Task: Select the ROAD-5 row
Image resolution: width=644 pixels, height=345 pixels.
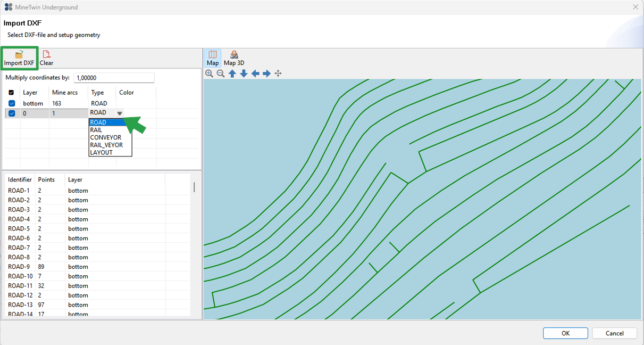Action: click(x=98, y=229)
